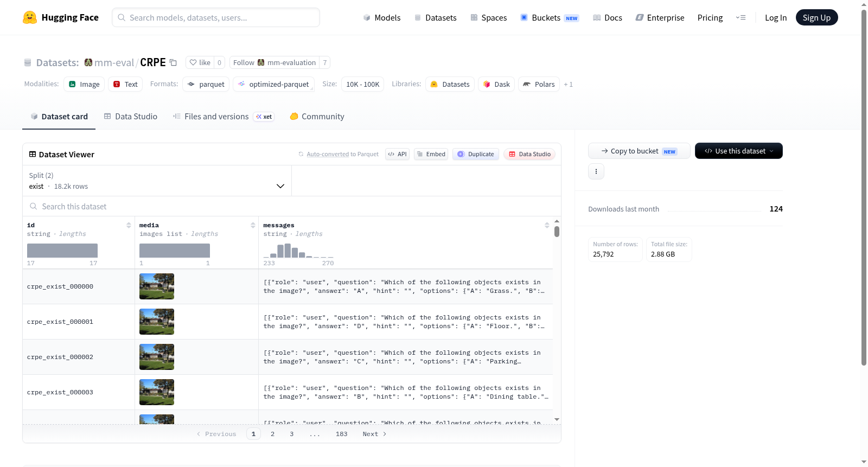Select the crpe_exist_000003 id cell

click(x=79, y=392)
